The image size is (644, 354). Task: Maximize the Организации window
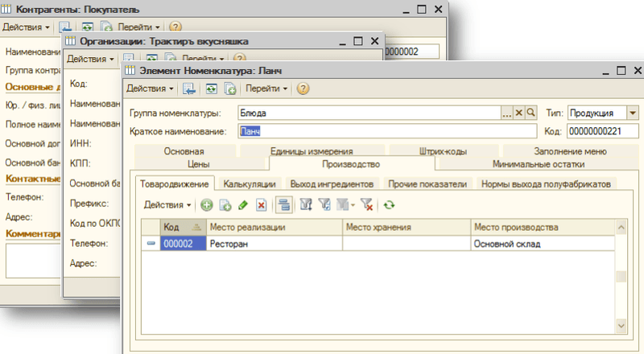click(358, 41)
